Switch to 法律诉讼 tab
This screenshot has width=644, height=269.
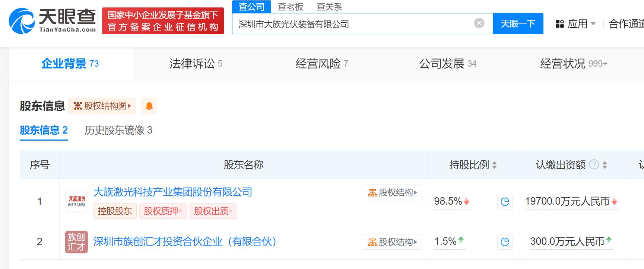tap(196, 64)
